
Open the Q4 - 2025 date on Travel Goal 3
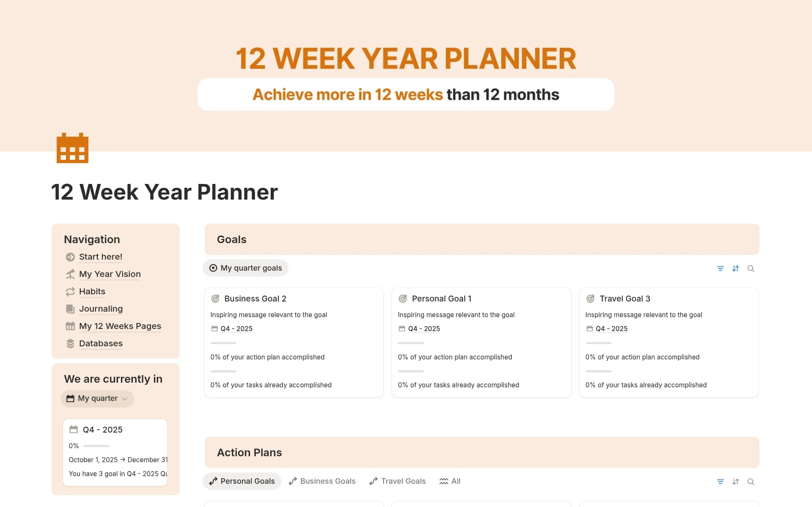point(612,328)
